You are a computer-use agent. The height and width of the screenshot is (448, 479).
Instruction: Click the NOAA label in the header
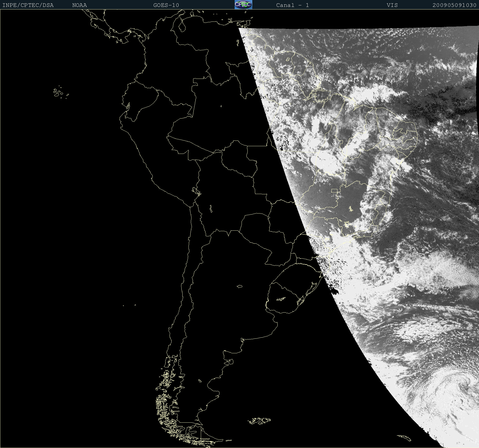click(x=80, y=5)
